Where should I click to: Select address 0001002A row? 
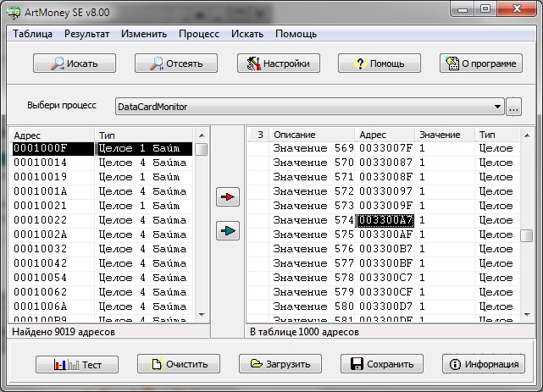coord(103,235)
